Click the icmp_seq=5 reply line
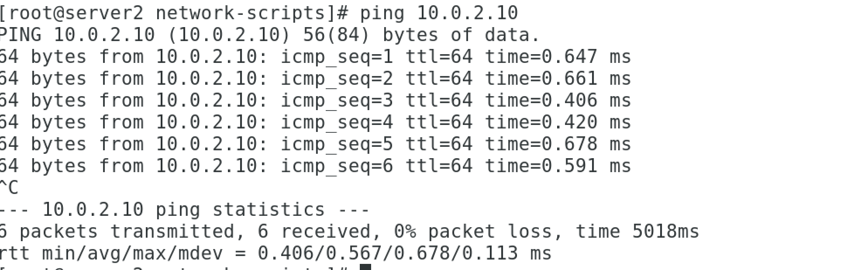Screen dimensions: 868x270 click(315, 145)
